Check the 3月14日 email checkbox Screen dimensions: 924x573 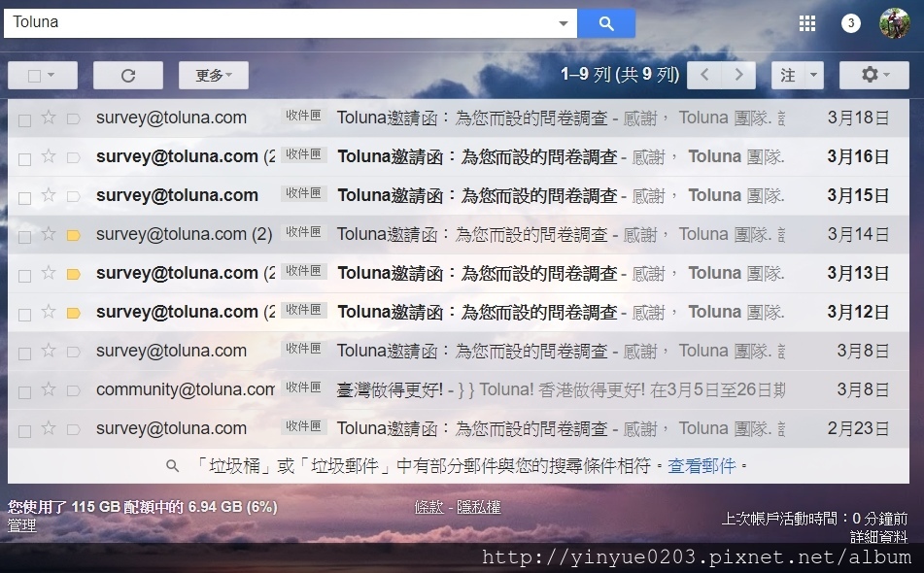pos(24,237)
